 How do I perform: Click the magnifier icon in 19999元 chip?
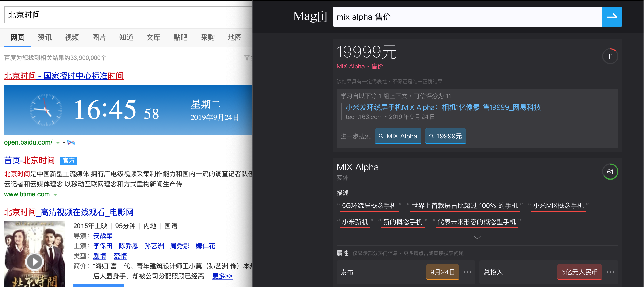[431, 136]
